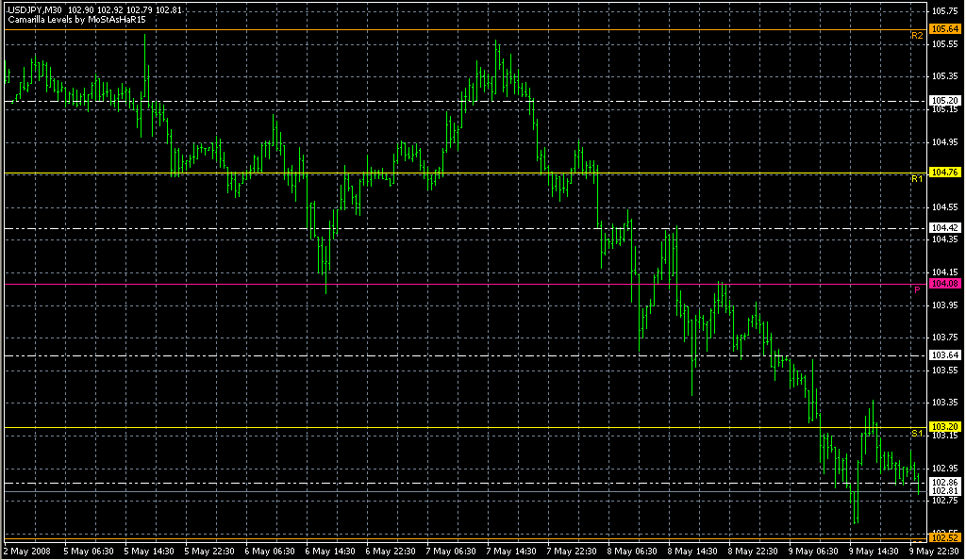Click the pink P pivot label
966x560 pixels.
(916, 289)
